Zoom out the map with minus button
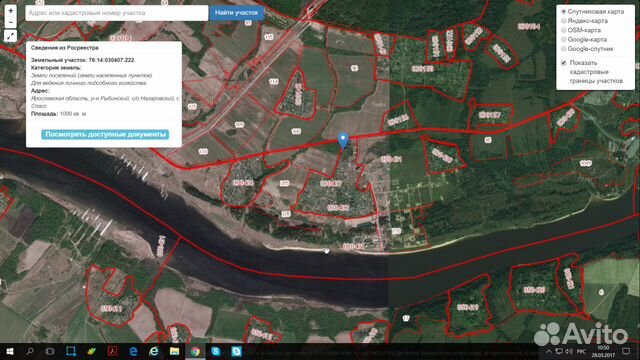 point(11,22)
